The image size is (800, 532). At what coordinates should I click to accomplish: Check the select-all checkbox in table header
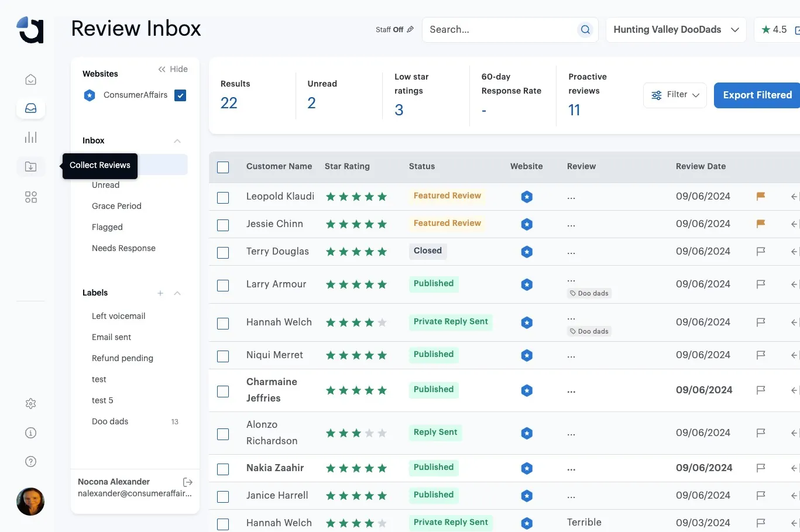223,167
